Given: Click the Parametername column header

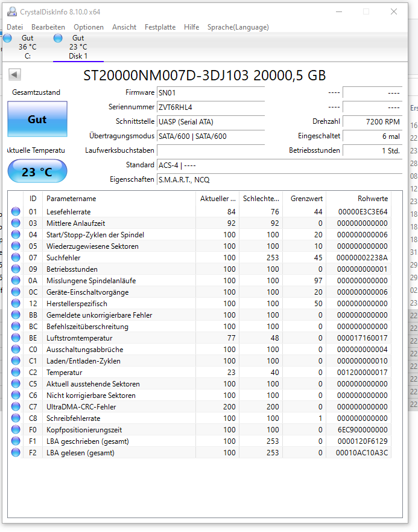Looking at the screenshot, I should [119, 199].
